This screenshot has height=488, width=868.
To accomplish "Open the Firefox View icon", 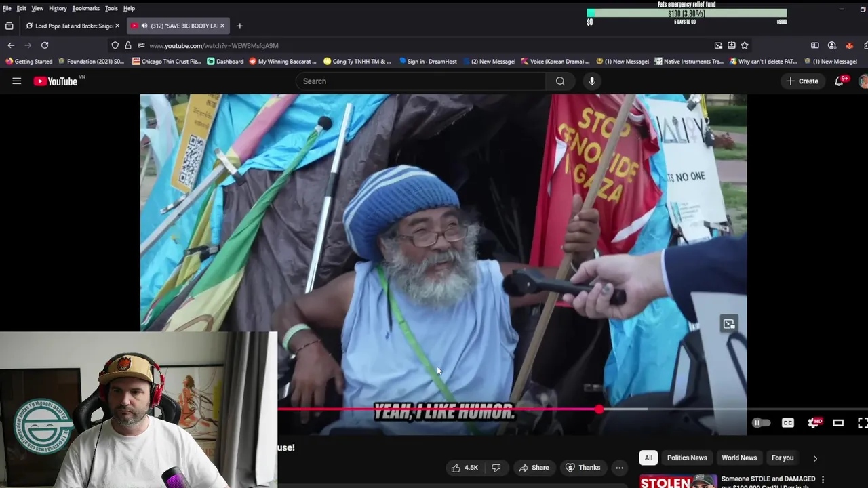I will tap(9, 26).
